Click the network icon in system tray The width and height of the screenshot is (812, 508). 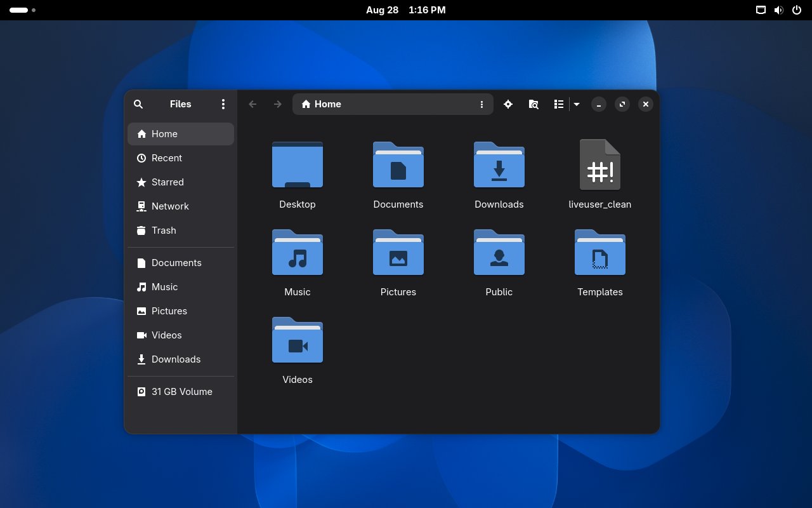[761, 10]
